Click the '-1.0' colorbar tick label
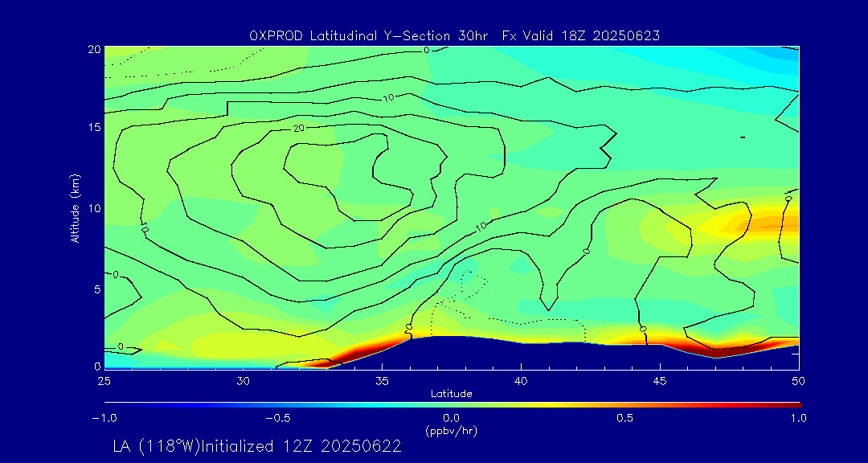868x463 pixels. (x=106, y=418)
